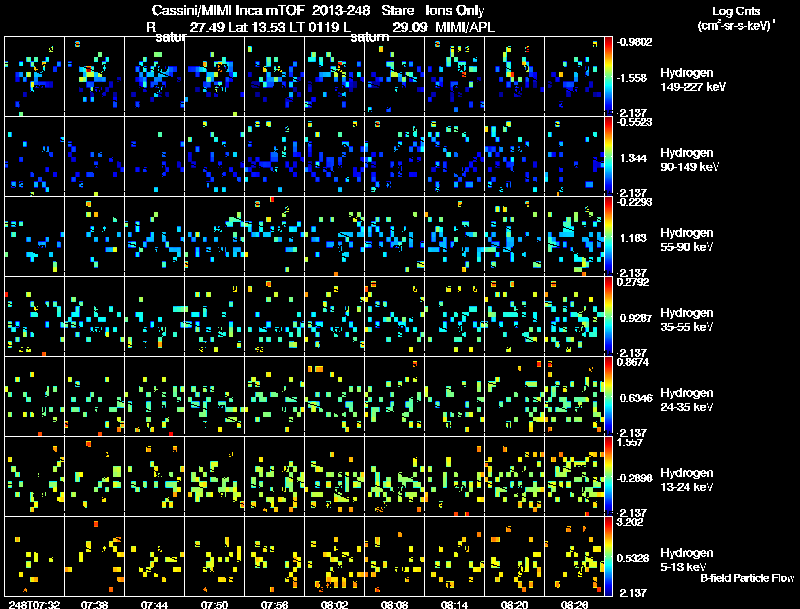Click the 55-90 keV color scale bar
Screen dimensions: 800x609
tap(608, 236)
